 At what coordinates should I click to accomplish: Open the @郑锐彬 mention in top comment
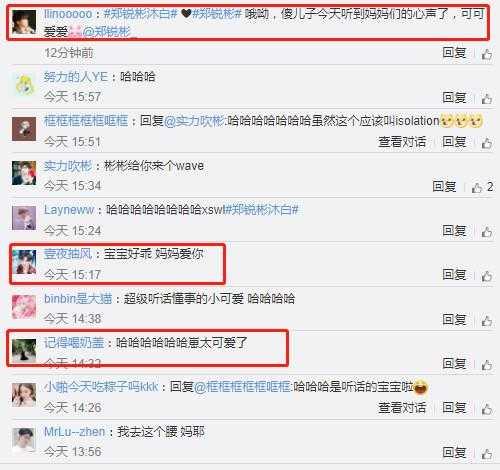[x=109, y=32]
